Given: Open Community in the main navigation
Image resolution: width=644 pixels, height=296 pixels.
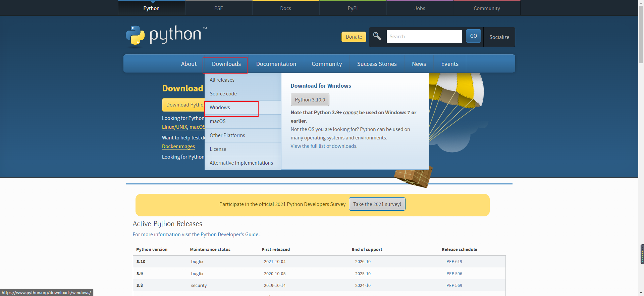Looking at the screenshot, I should click(x=327, y=64).
